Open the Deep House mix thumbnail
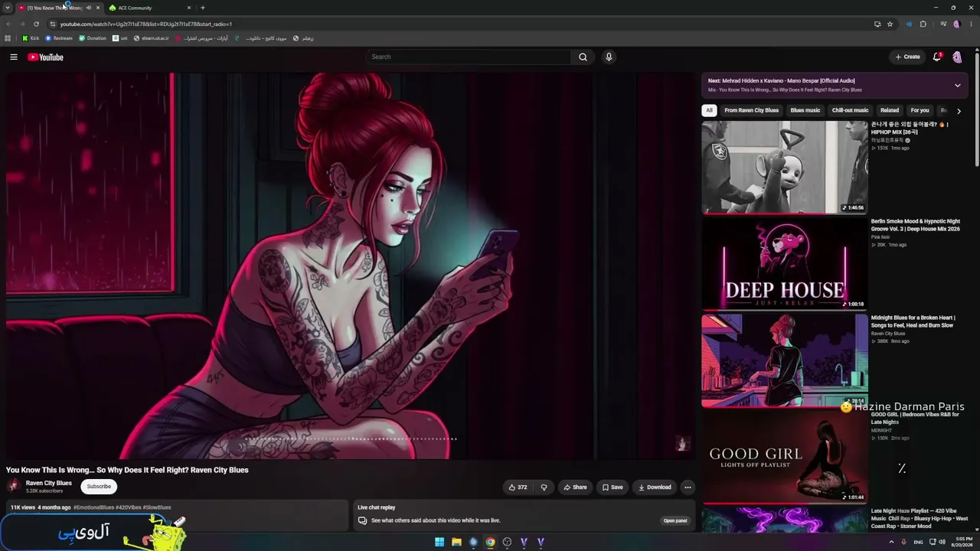The image size is (980, 551). click(785, 264)
